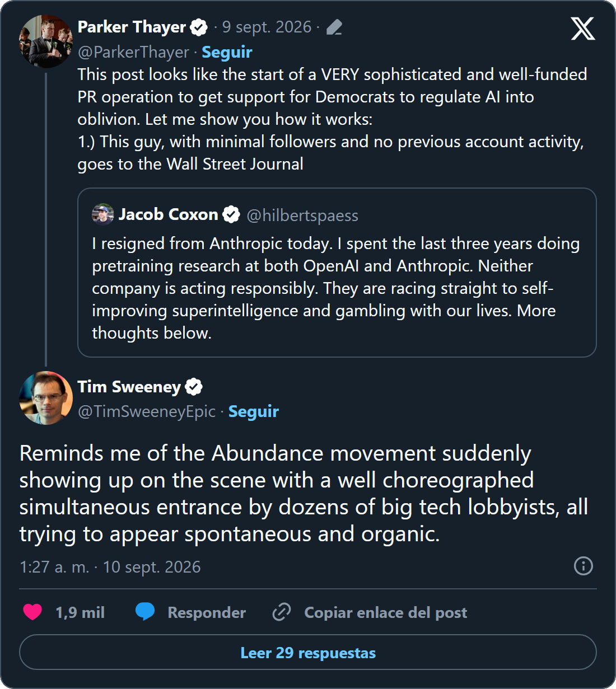Follow Tim Sweeney via Seguir
The image size is (616, 689).
click(254, 411)
